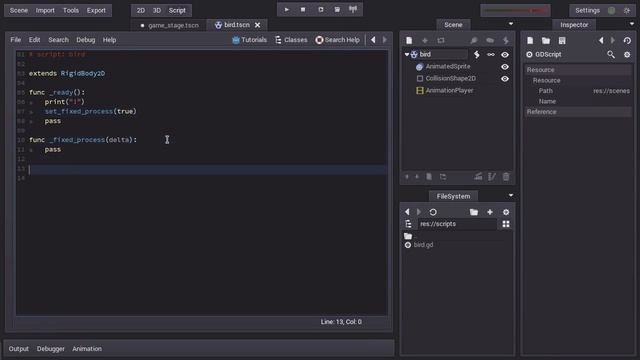The width and height of the screenshot is (640, 360).
Task: Click the res://scripts path field
Action: [x=457, y=224]
